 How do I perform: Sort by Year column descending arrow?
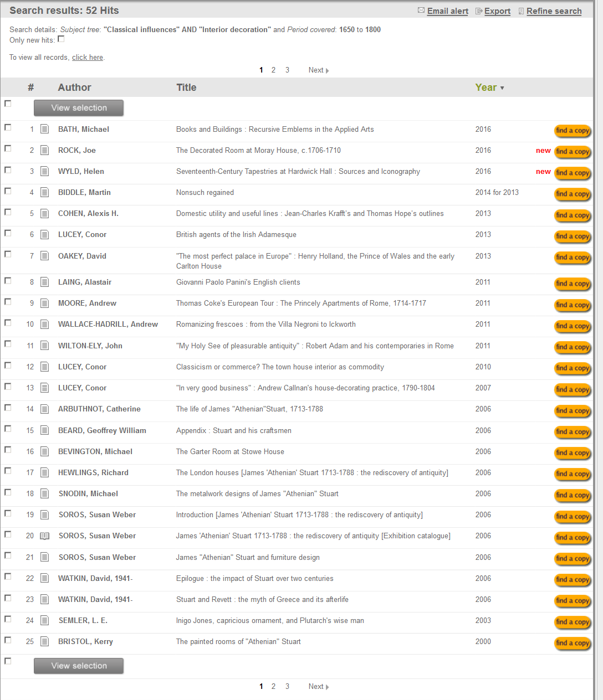click(x=502, y=88)
